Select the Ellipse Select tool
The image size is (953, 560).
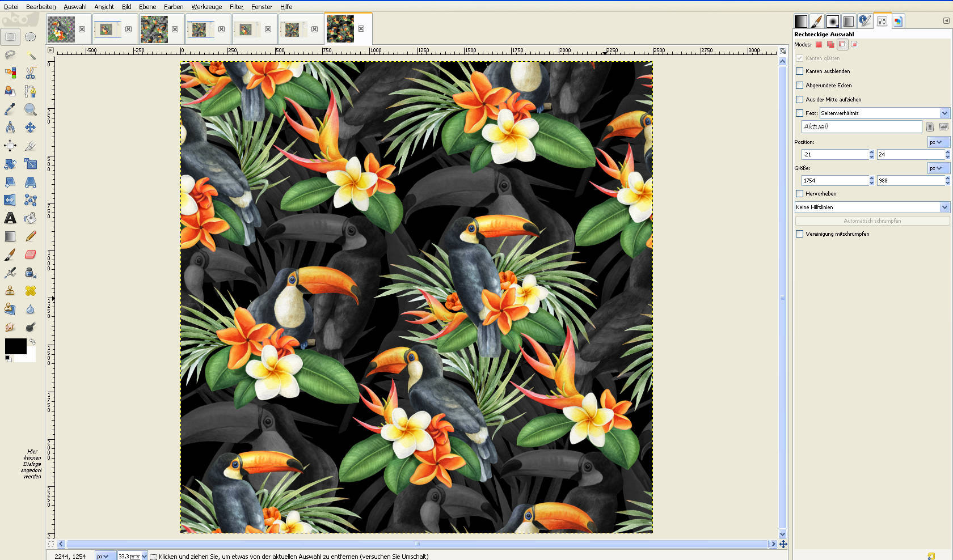pos(31,37)
